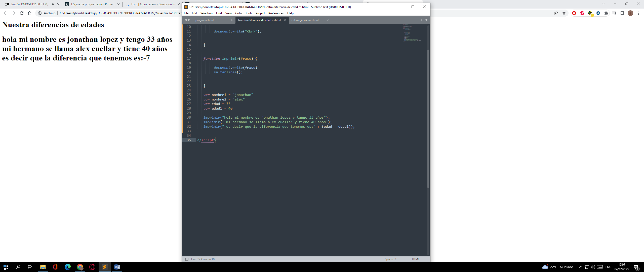Image resolution: width=644 pixels, height=272 pixels.
Task: Close the Jazz24 Chrome tab
Action: pyautogui.click(x=58, y=4)
